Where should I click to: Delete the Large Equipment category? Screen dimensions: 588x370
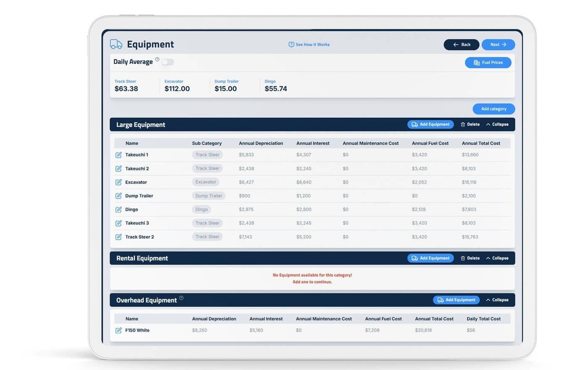coord(470,124)
